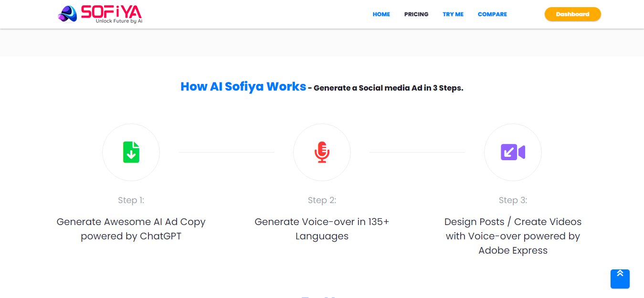
Task: Click the Step 2 label text
Action: pos(322,200)
